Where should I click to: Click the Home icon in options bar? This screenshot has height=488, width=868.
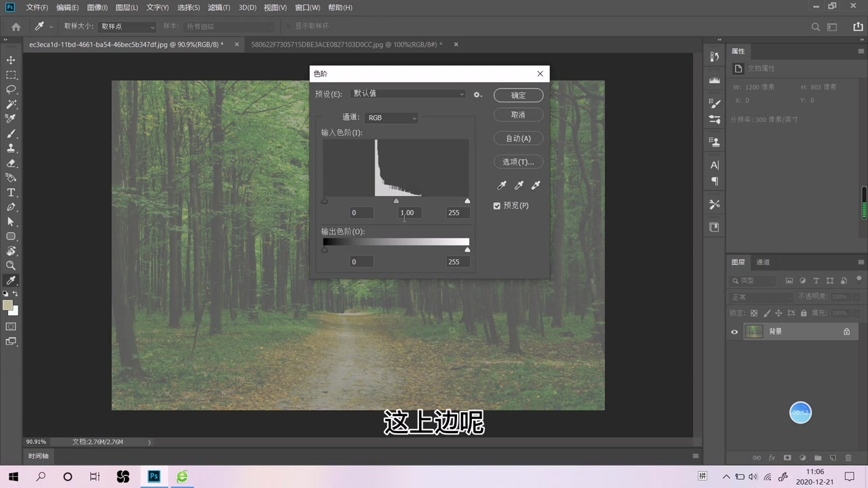point(16,27)
